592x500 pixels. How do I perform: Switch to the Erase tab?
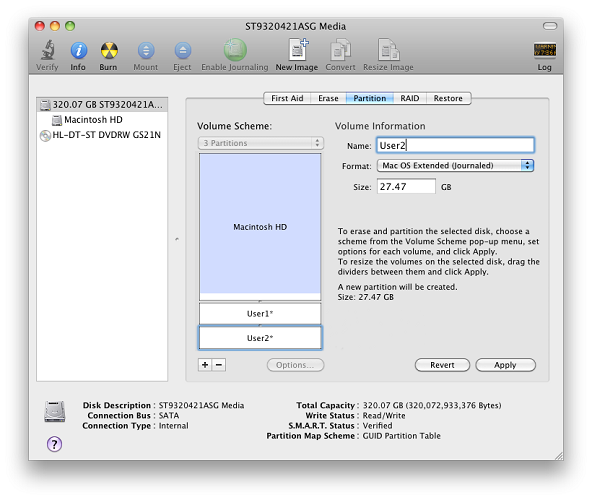point(328,98)
